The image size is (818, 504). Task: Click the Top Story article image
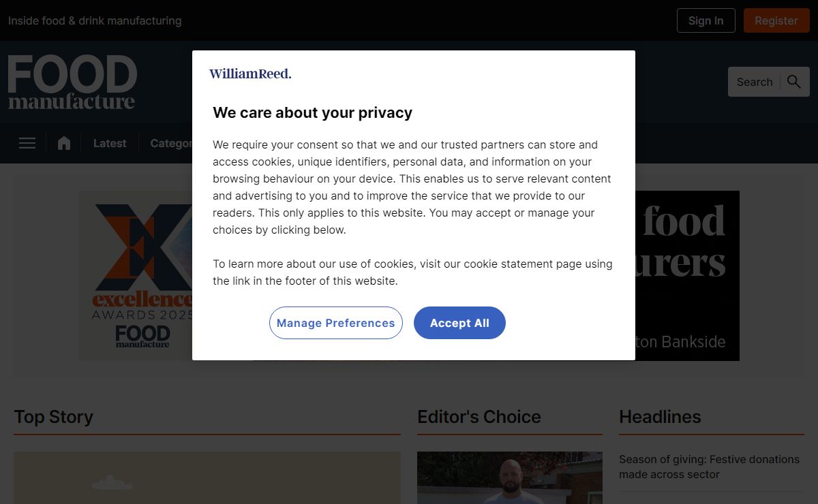point(207,477)
